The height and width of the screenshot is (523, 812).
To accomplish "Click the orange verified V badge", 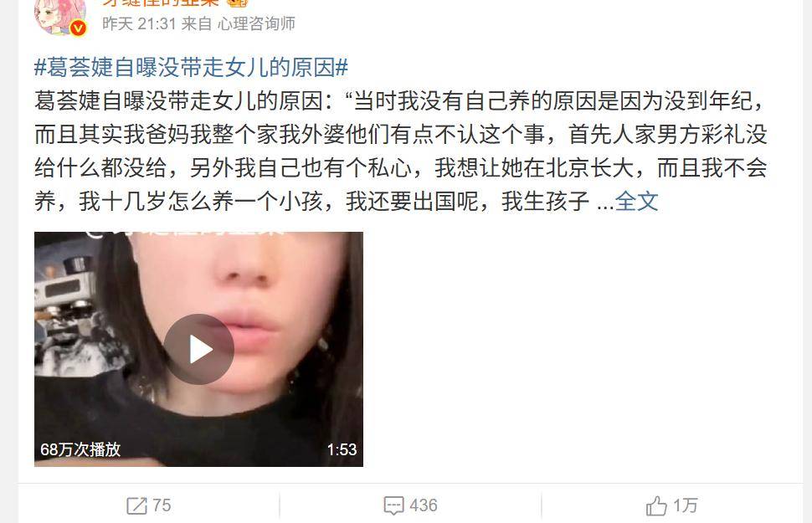I will 78,28.
